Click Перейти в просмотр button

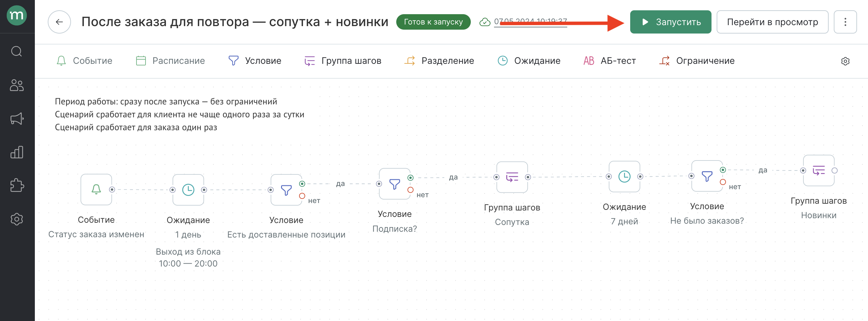click(x=772, y=22)
